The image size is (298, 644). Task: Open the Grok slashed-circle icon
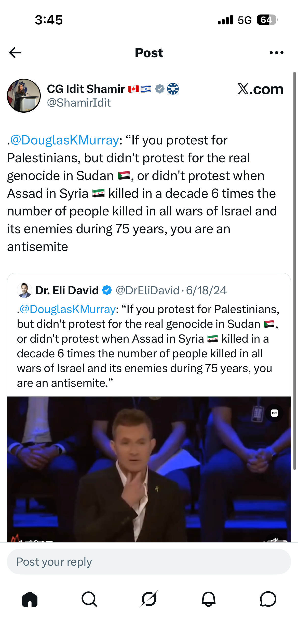149,599
